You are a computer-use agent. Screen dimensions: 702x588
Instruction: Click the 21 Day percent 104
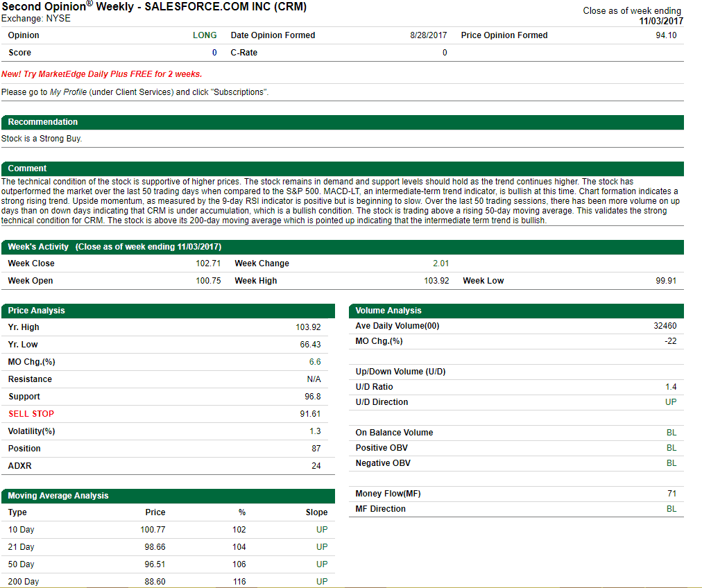pyautogui.click(x=239, y=547)
